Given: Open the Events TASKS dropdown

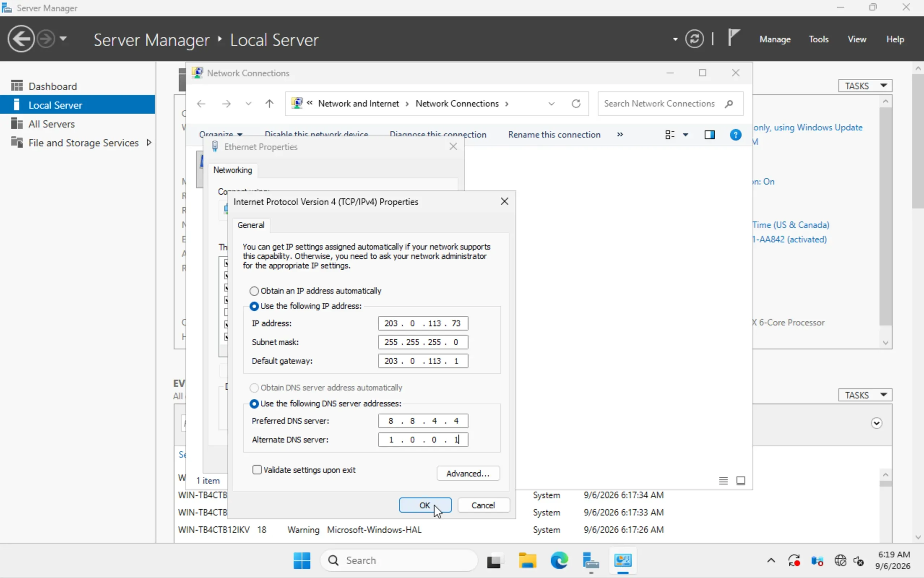Looking at the screenshot, I should (865, 395).
